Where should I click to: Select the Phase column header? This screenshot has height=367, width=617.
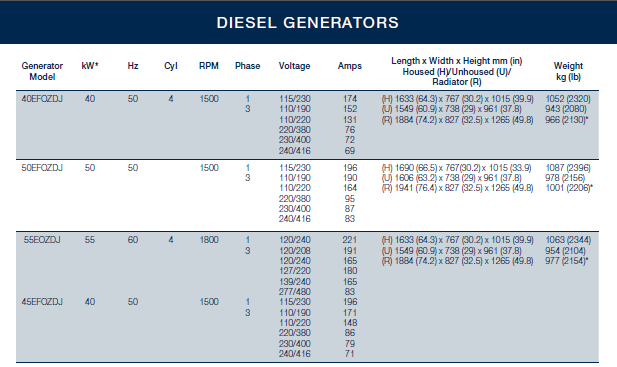click(x=248, y=66)
